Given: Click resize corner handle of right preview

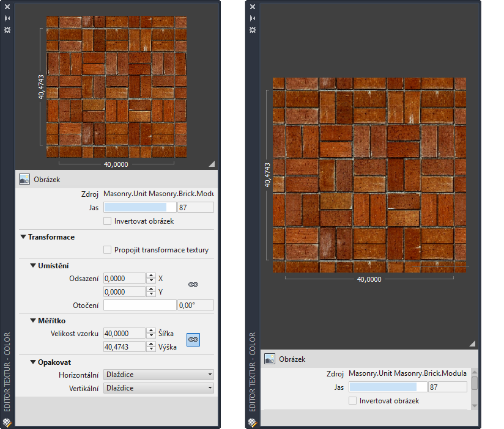Looking at the screenshot, I should click(472, 343).
